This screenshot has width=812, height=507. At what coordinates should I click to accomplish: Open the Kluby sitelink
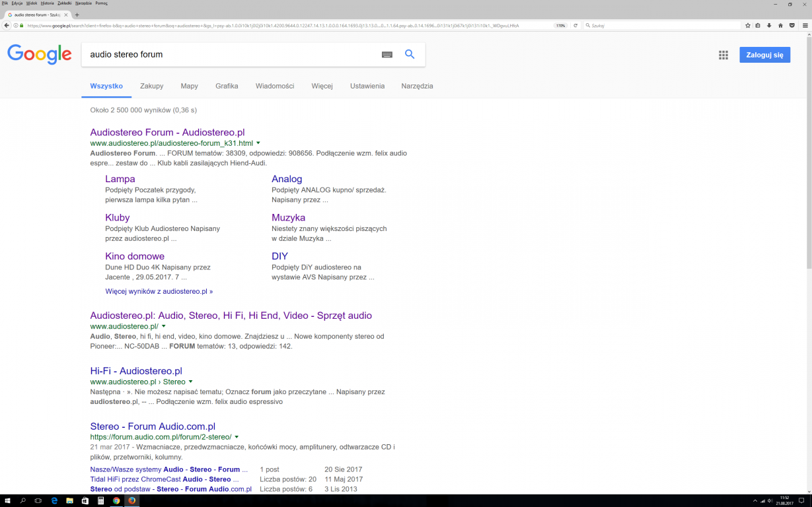click(118, 217)
